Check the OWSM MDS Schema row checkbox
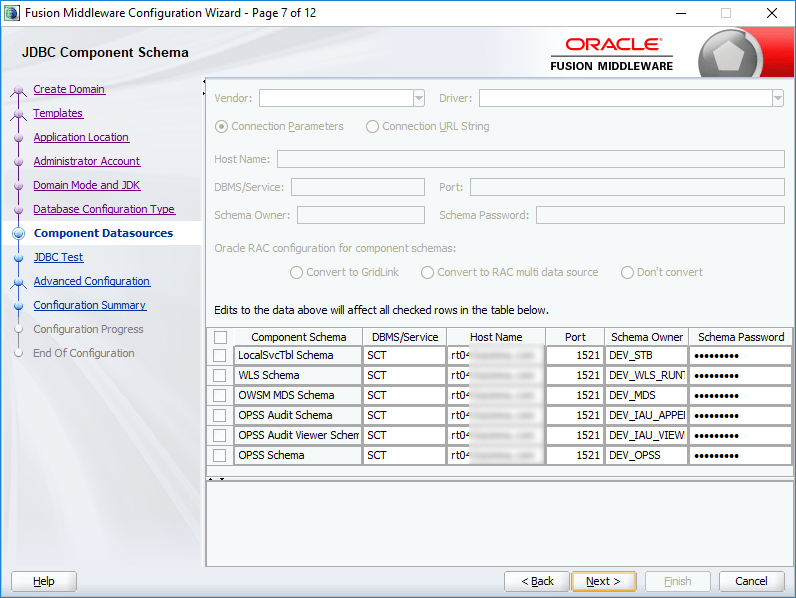Viewport: 796px width, 598px height. pos(220,395)
